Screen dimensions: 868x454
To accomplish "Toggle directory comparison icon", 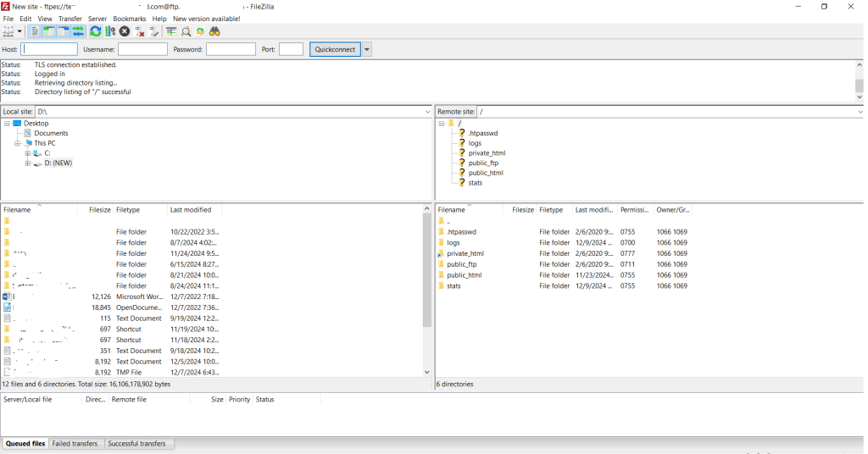I will pyautogui.click(x=186, y=31).
